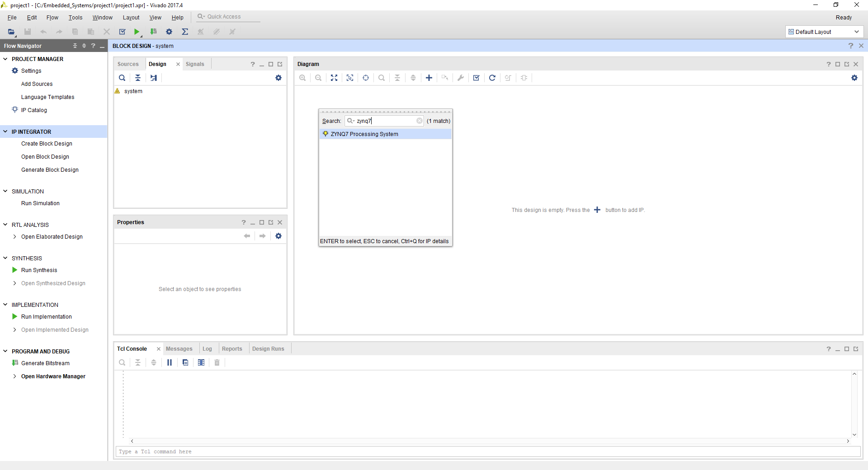Collapse RTL ANALYSIS section

click(x=5, y=225)
